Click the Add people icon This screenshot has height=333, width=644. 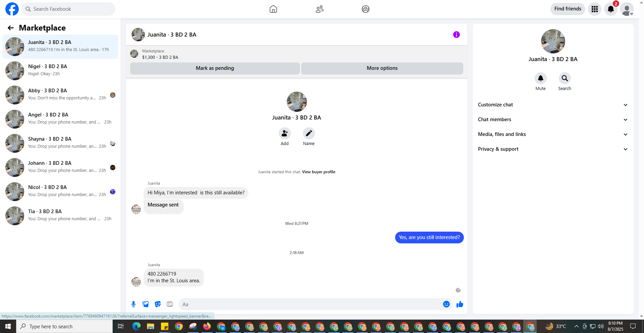coord(285,133)
